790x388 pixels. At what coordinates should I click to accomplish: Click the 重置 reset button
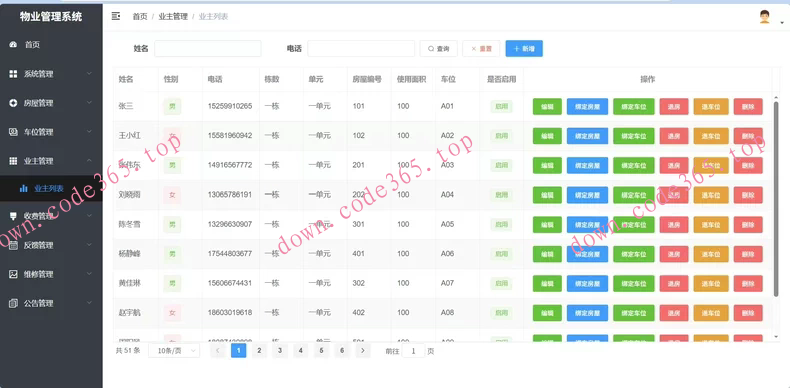(481, 48)
